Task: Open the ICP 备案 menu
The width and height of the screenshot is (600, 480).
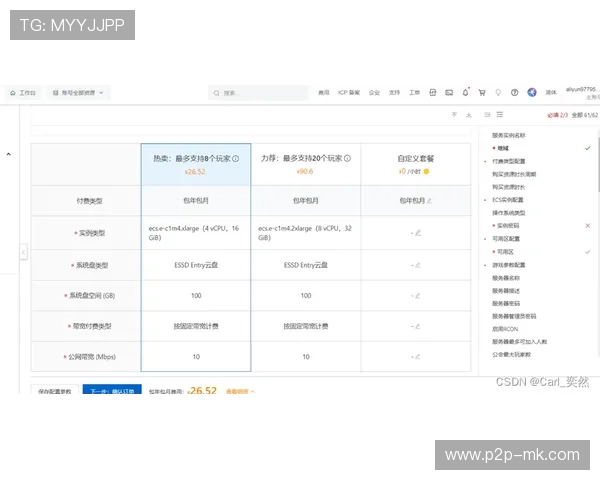Action: click(x=349, y=93)
